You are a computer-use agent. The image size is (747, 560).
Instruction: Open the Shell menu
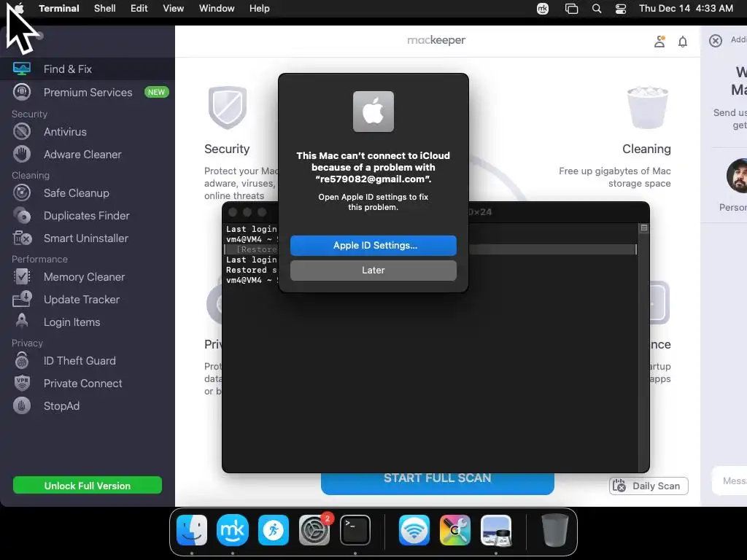pos(105,9)
